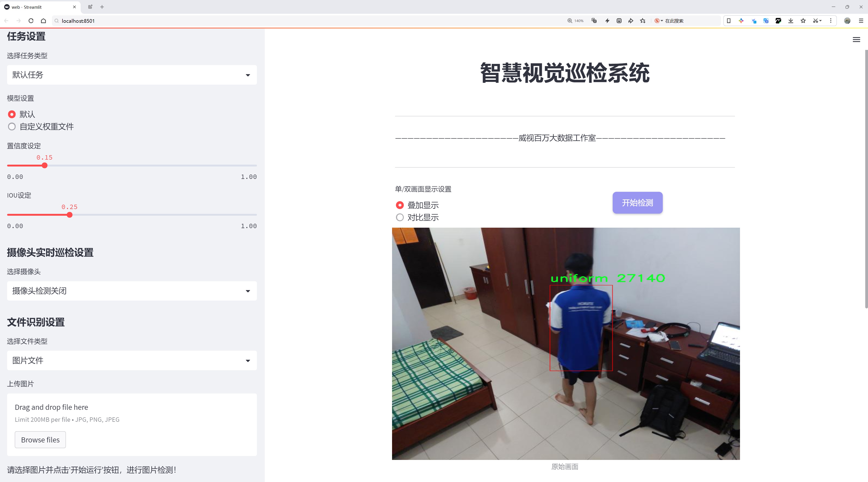Click the share arrow icon in address bar

tap(631, 21)
